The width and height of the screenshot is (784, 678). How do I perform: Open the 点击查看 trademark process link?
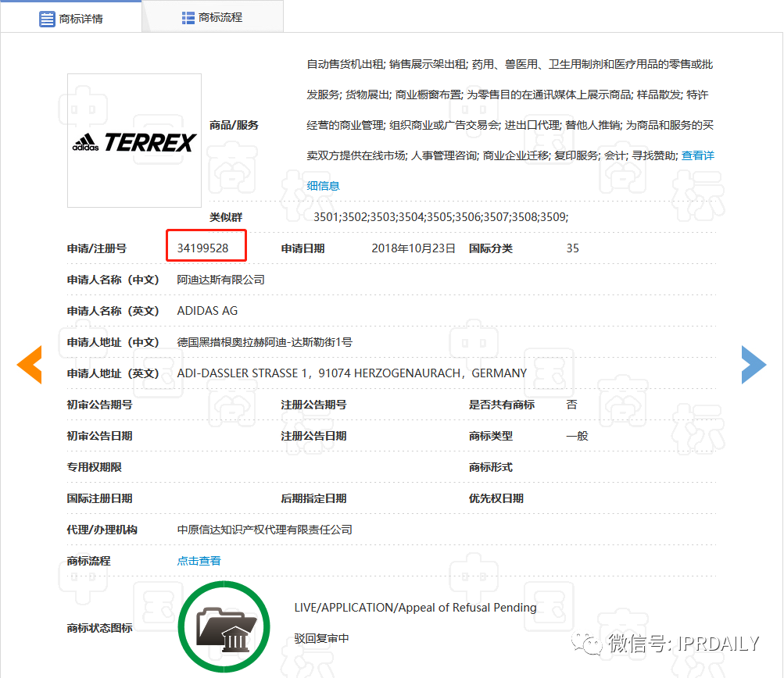198,560
